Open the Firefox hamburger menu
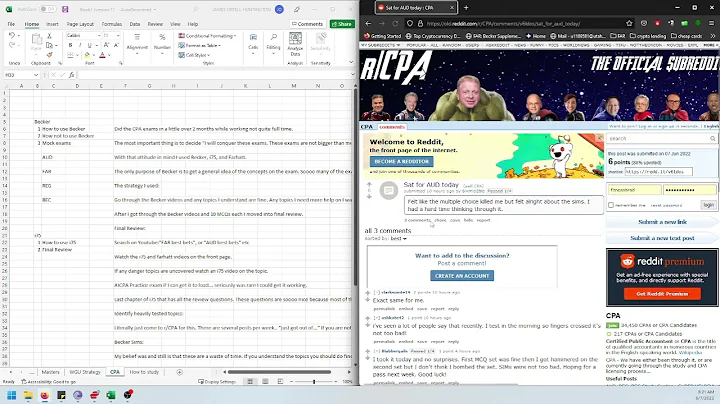The width and height of the screenshot is (720, 404). point(711,23)
